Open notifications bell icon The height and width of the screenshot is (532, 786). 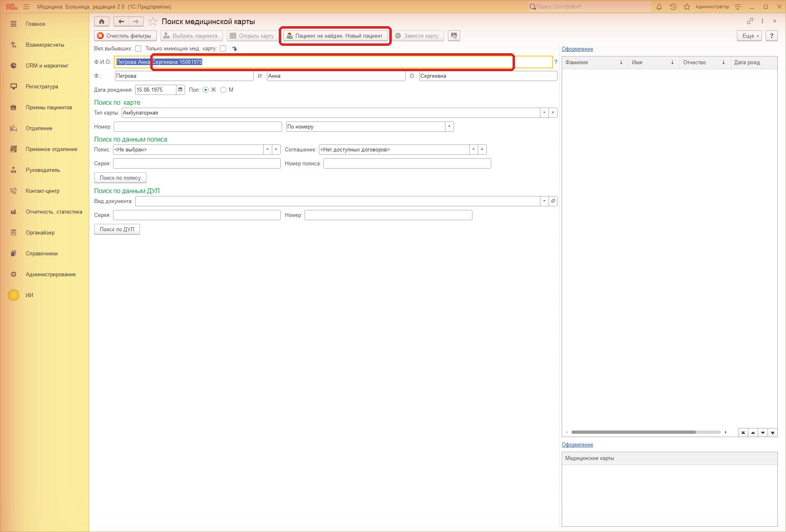click(659, 7)
